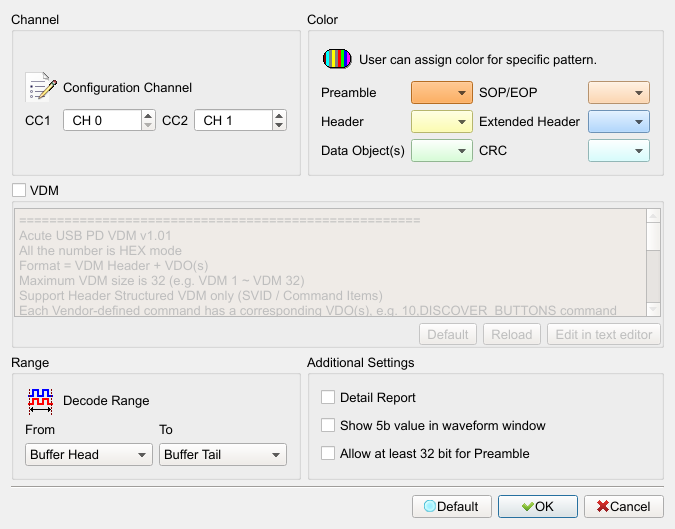Viewport: 675px width, 529px height.
Task: Open the CRC color dropdown
Action: [x=619, y=151]
